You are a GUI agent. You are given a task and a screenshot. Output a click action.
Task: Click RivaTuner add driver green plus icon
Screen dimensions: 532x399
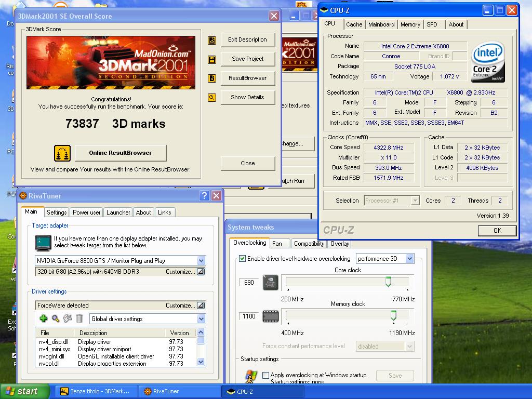click(44, 318)
